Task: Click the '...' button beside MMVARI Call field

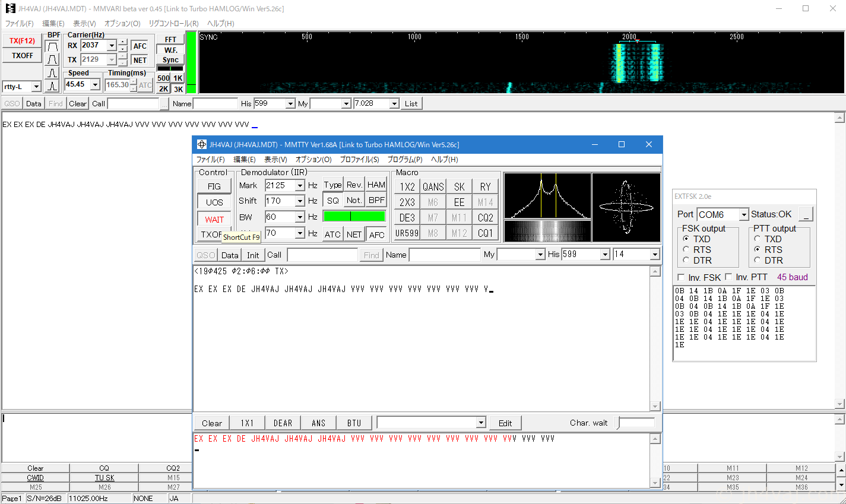Action: (164, 104)
